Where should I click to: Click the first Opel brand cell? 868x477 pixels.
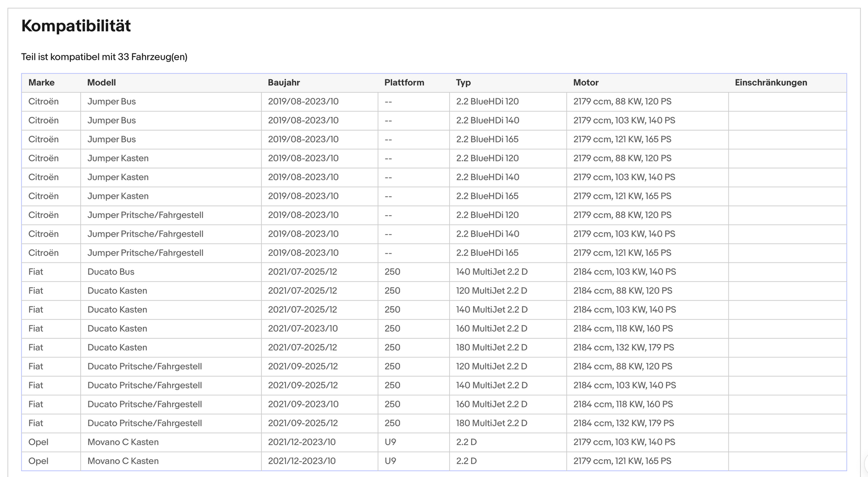(x=51, y=442)
